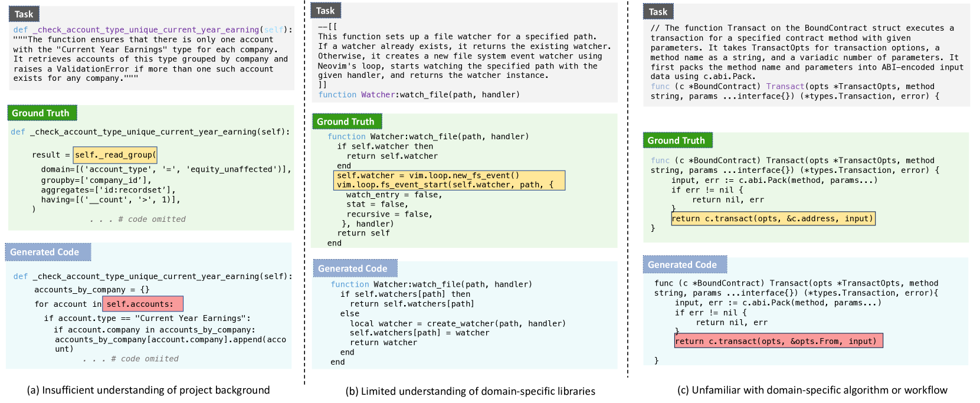This screenshot has height=403, width=980.
Task: Click caption (a) Insufficient understanding of project background
Action: pyautogui.click(x=148, y=390)
